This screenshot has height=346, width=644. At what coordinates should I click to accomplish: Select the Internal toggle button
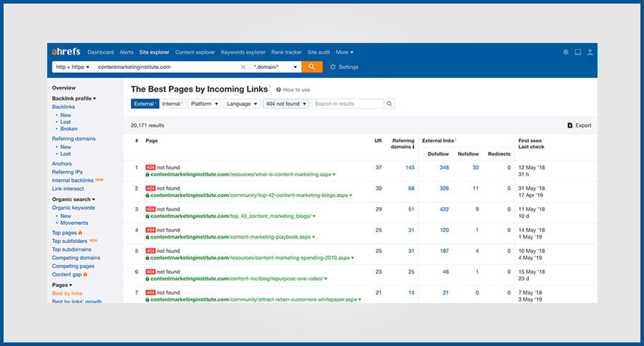click(x=172, y=104)
